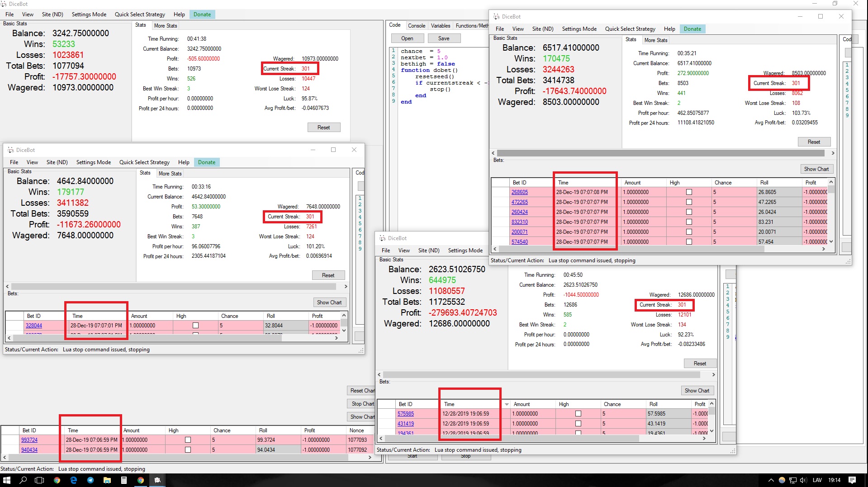The height and width of the screenshot is (487, 868).
Task: Click DiceBot title icon of 4642.84 balance window
Action: pyautogui.click(x=11, y=150)
